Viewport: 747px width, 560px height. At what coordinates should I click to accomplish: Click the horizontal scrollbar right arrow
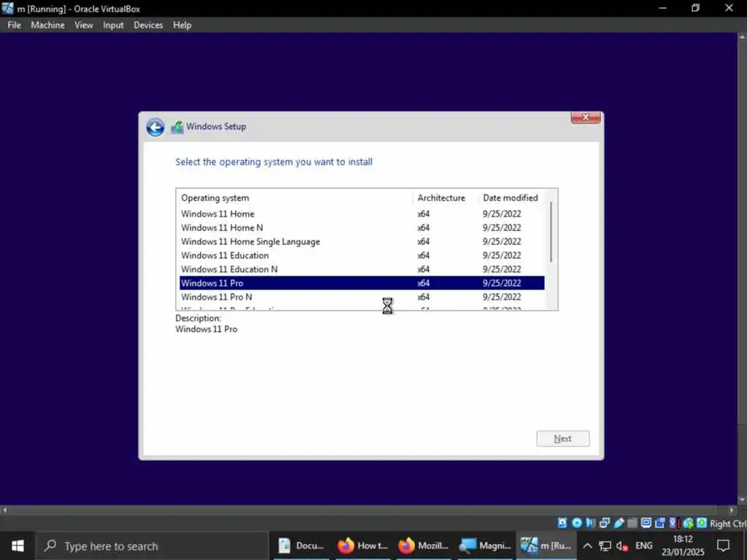[x=732, y=510]
